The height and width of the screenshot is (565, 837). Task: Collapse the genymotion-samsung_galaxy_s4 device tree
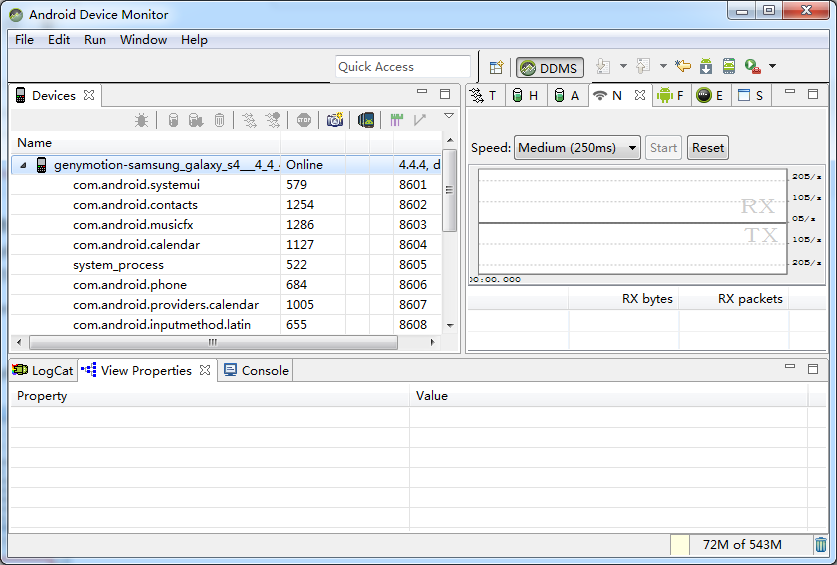click(23, 165)
